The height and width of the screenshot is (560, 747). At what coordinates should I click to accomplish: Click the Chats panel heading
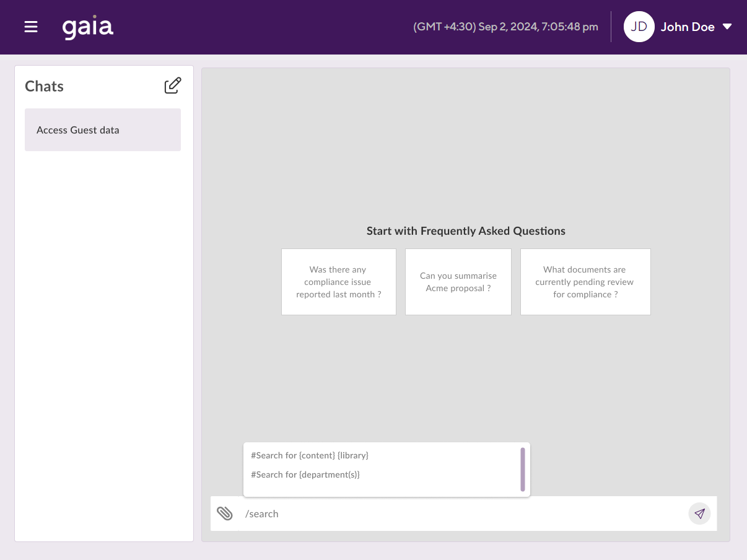pos(44,86)
